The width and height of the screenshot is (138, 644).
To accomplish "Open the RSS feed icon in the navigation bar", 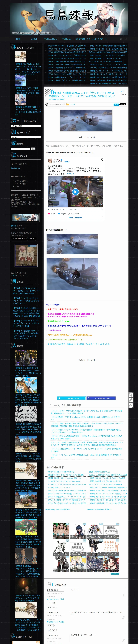I will pyautogui.click(x=126, y=39).
